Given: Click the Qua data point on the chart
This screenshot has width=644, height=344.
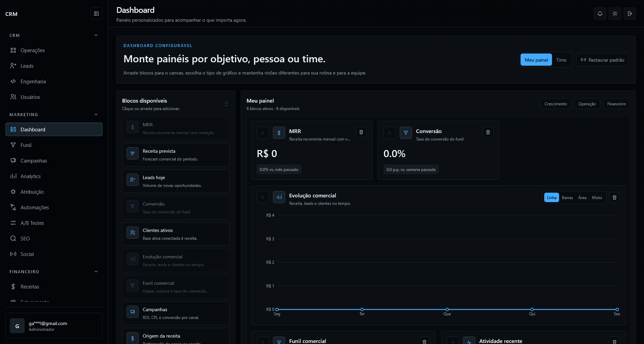Looking at the screenshot, I should point(447,309).
